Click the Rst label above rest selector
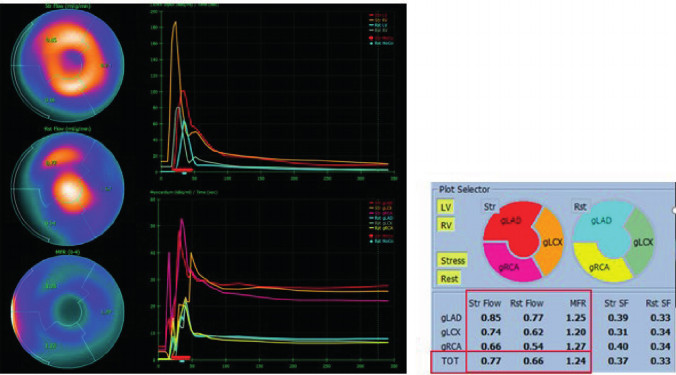Image resolution: width=676 pixels, height=375 pixels. click(x=580, y=207)
